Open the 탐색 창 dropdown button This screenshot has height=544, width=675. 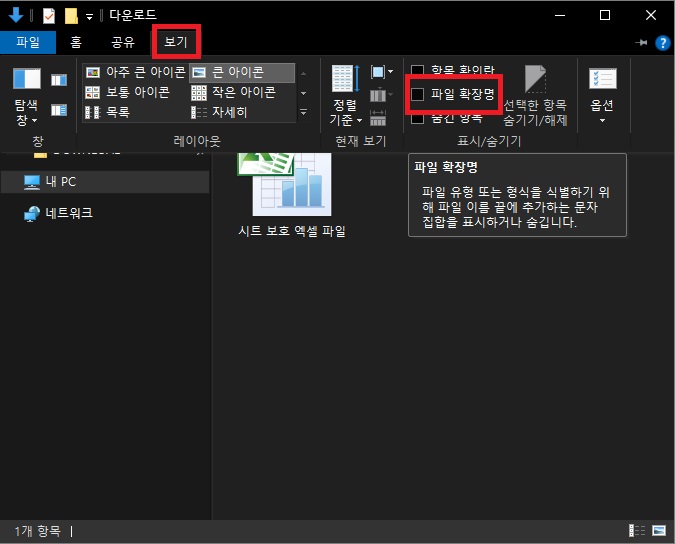point(26,96)
